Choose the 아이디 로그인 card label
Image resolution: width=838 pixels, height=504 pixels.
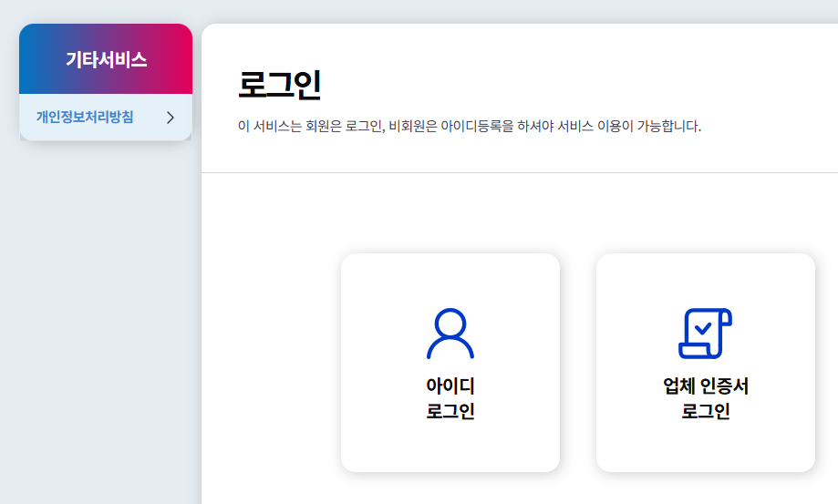pyautogui.click(x=450, y=398)
